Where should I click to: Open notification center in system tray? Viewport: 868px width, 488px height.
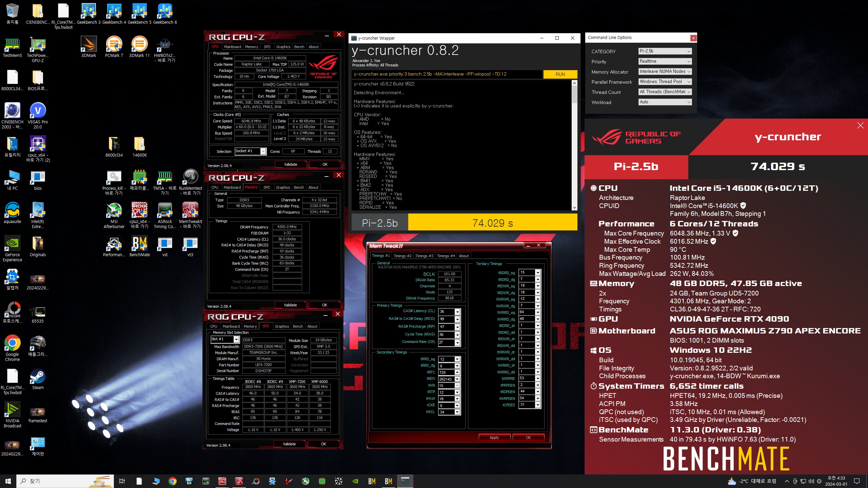(x=857, y=481)
